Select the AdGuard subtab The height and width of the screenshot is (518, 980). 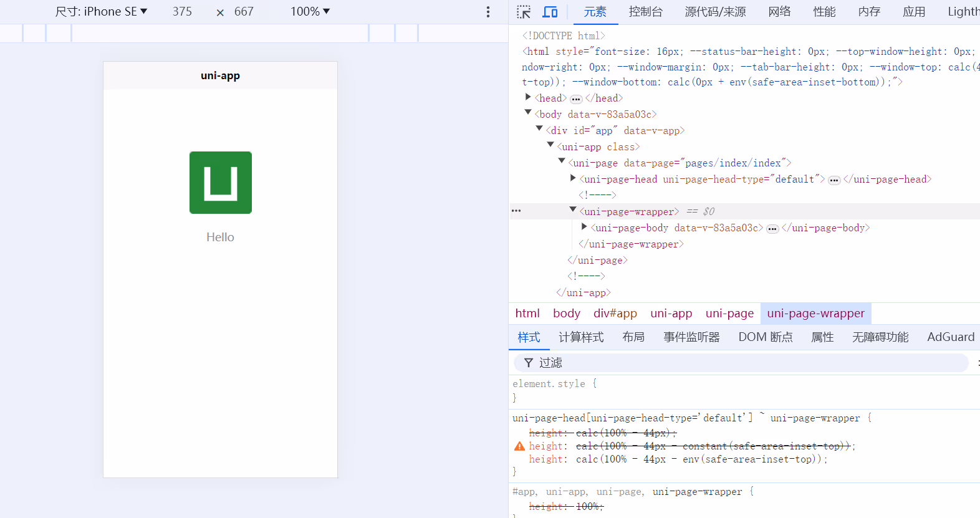coord(951,337)
